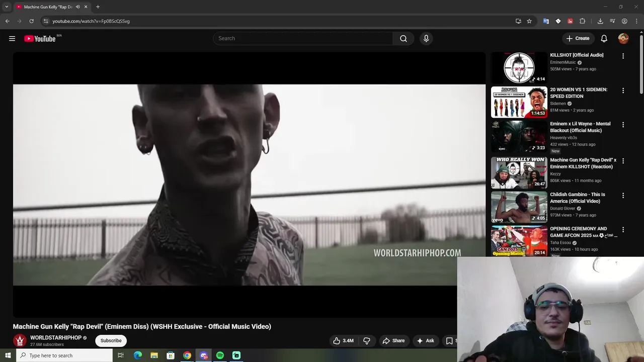Click the Create button
Image resolution: width=644 pixels, height=362 pixels.
point(578,39)
